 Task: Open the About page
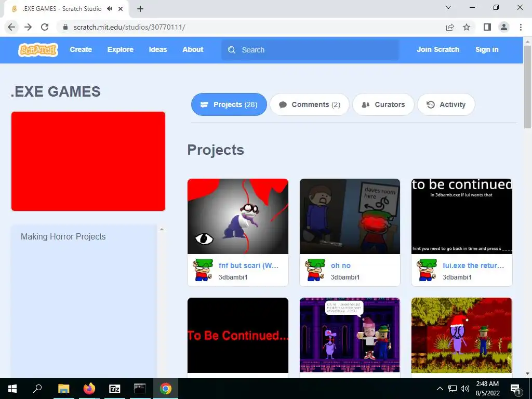(x=193, y=49)
